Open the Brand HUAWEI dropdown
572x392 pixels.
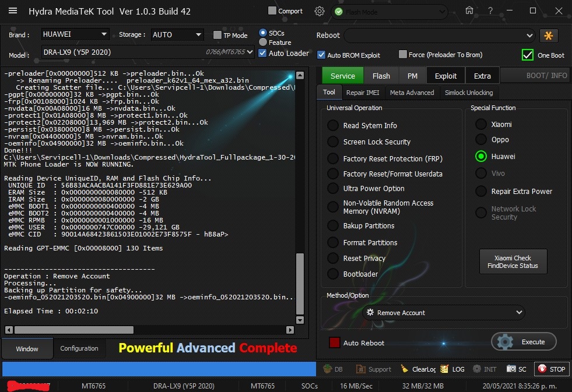[75, 34]
